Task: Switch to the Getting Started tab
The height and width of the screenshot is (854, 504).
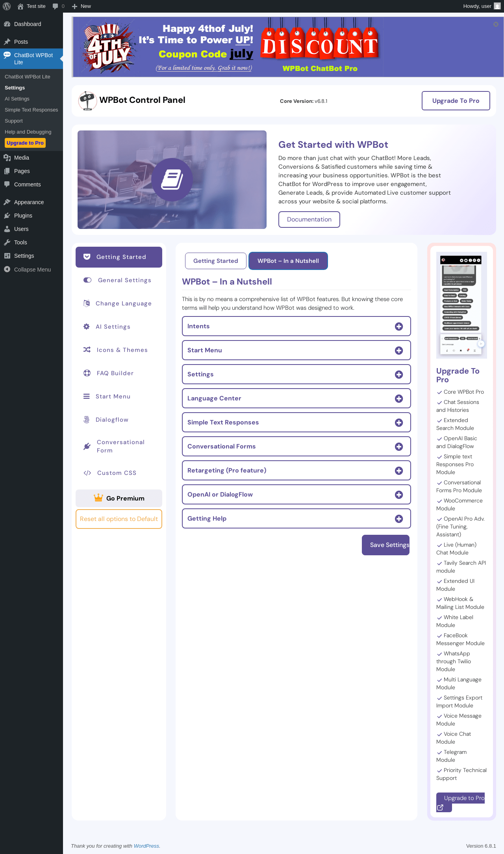Action: [216, 261]
